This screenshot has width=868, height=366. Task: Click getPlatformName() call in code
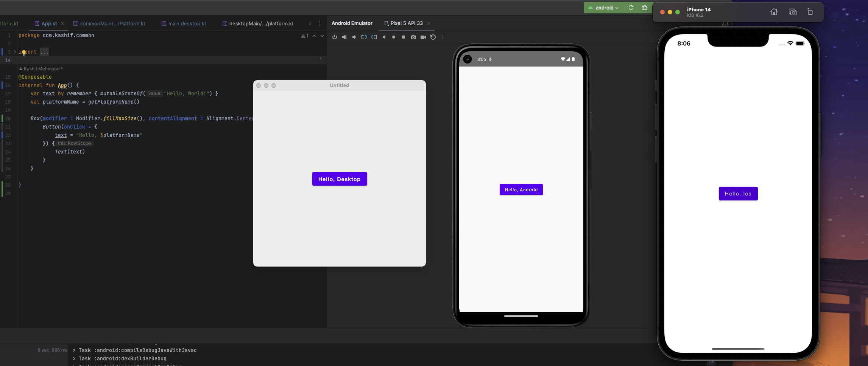tap(114, 102)
